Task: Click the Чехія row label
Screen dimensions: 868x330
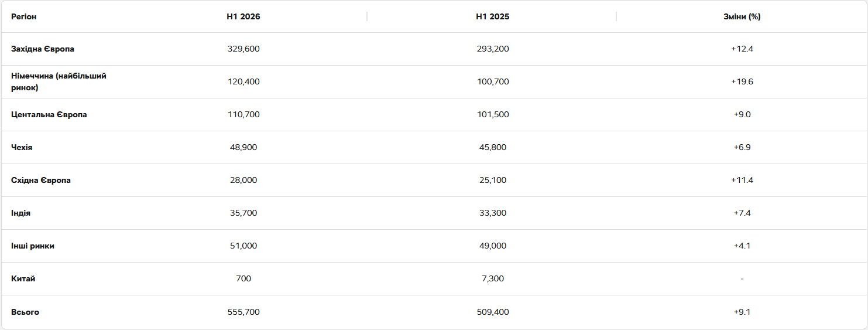Action: point(22,147)
